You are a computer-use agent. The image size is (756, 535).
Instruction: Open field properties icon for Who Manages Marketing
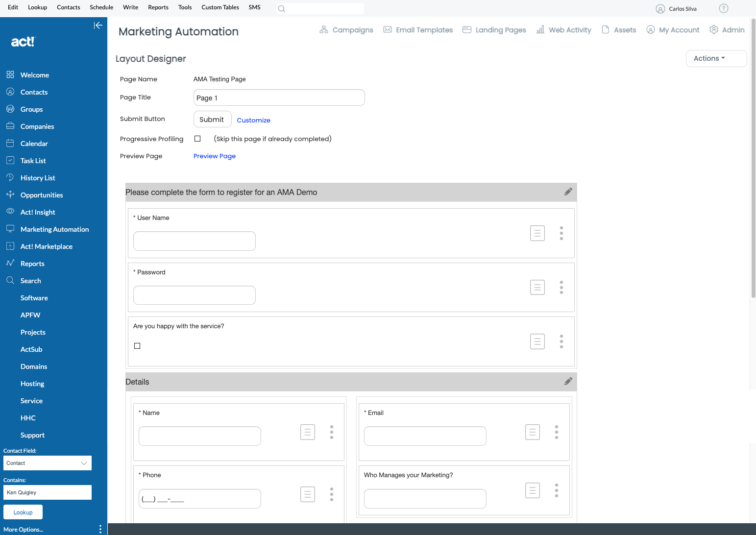pos(533,490)
